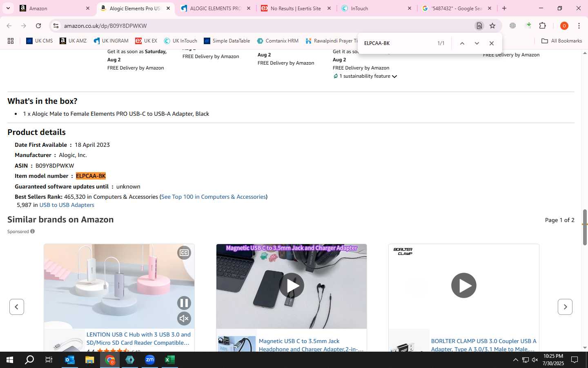
Task: Select highlighted model number ELPCAA-BK
Action: (x=91, y=176)
